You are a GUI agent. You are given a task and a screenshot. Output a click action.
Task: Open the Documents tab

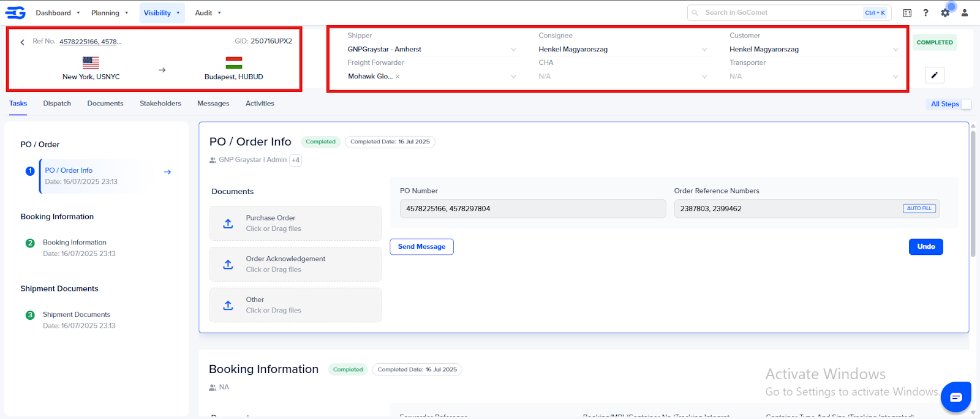pyautogui.click(x=105, y=104)
